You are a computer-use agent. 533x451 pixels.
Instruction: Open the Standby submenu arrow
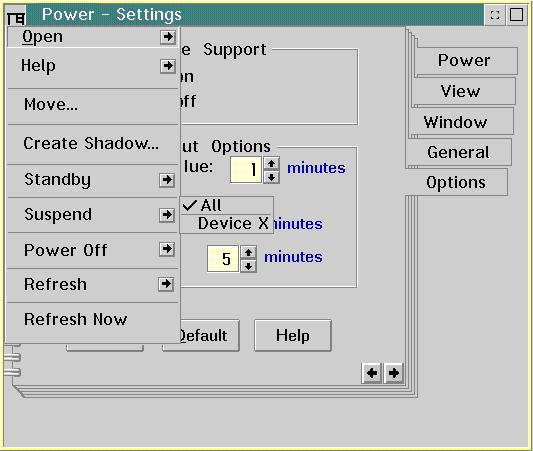(x=167, y=180)
